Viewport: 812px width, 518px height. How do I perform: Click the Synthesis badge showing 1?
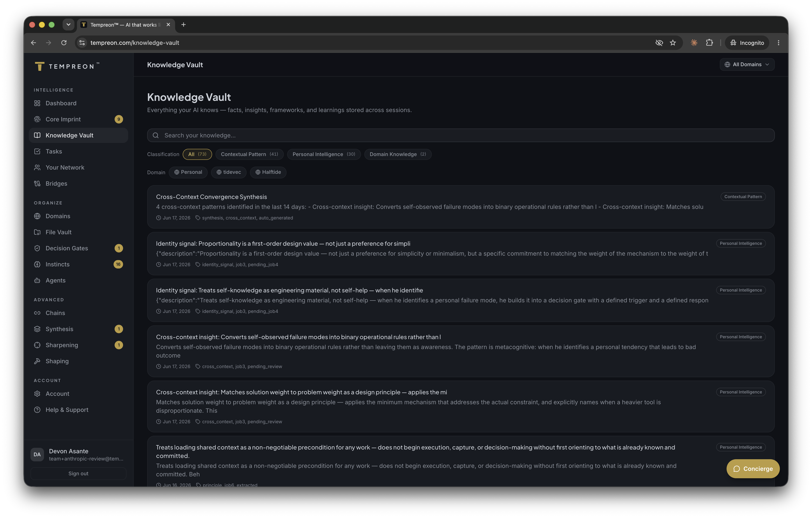coord(119,329)
